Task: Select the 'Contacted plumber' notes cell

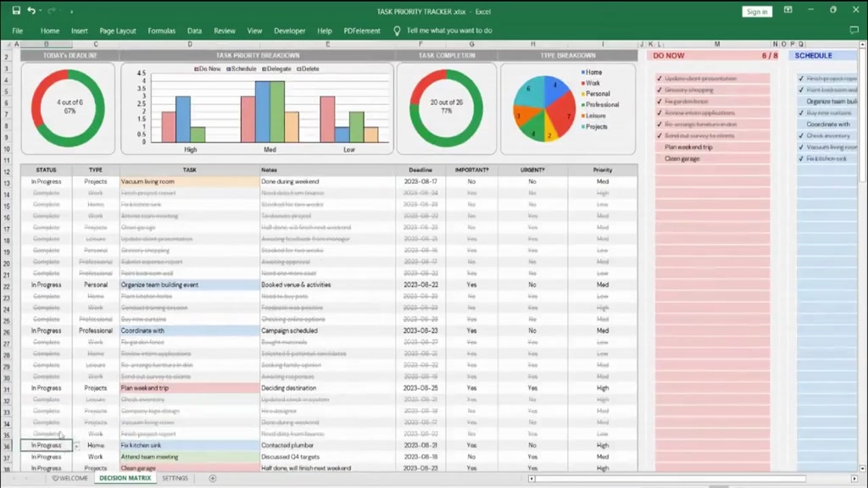Action: 328,446
